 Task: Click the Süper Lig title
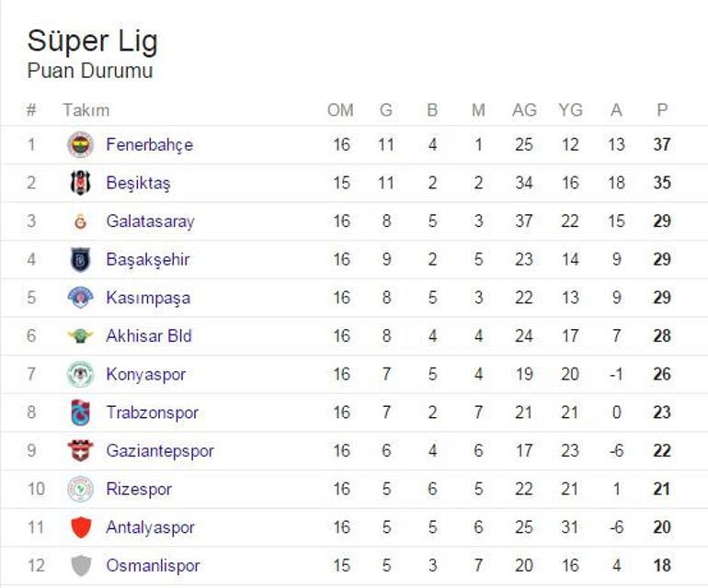click(x=93, y=41)
